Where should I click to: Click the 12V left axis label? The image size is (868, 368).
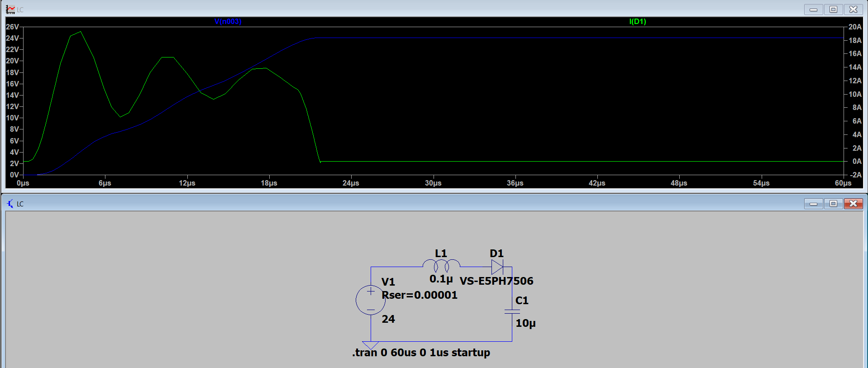pyautogui.click(x=12, y=106)
